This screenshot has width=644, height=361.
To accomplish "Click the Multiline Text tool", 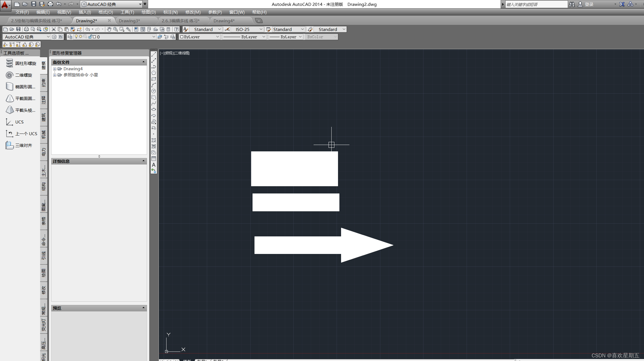I will tap(154, 165).
